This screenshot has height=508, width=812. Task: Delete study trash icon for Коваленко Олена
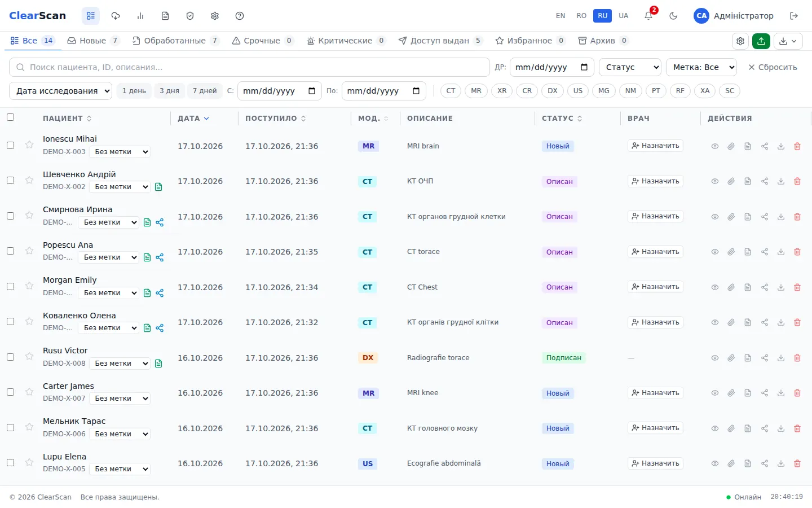pyautogui.click(x=797, y=322)
